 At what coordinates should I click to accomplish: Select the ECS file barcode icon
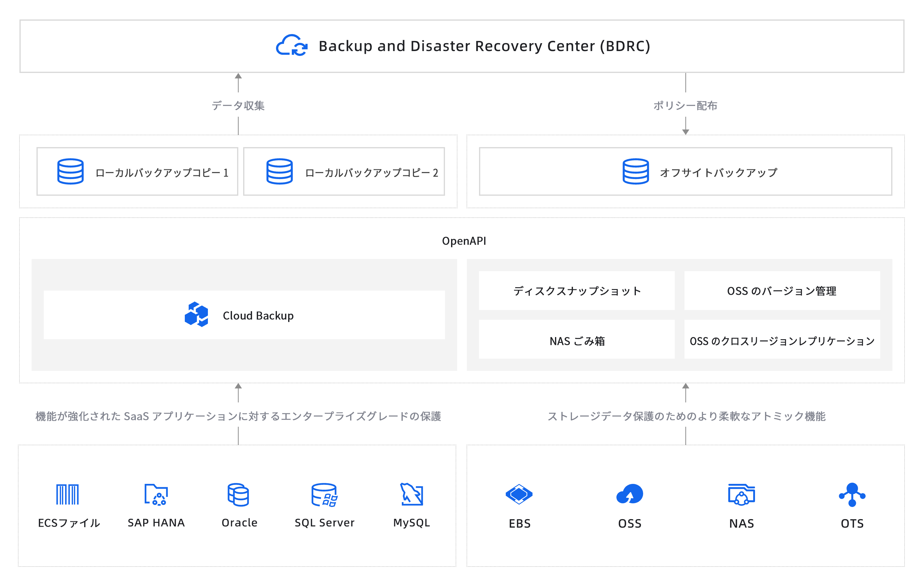[x=67, y=494]
